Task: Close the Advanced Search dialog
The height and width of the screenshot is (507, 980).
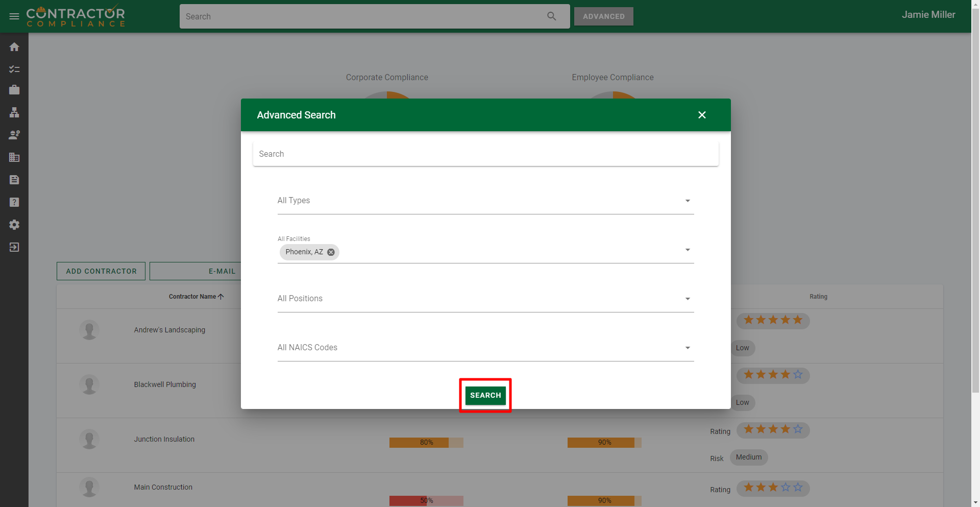Action: (702, 115)
